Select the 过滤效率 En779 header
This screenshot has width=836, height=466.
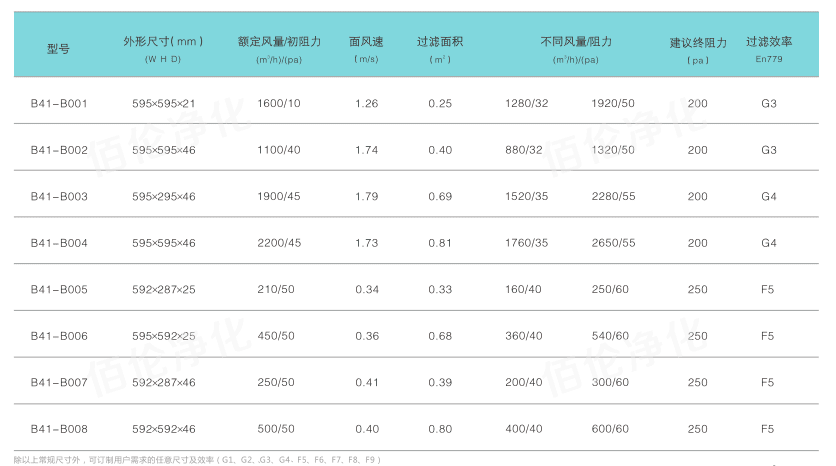pos(769,49)
